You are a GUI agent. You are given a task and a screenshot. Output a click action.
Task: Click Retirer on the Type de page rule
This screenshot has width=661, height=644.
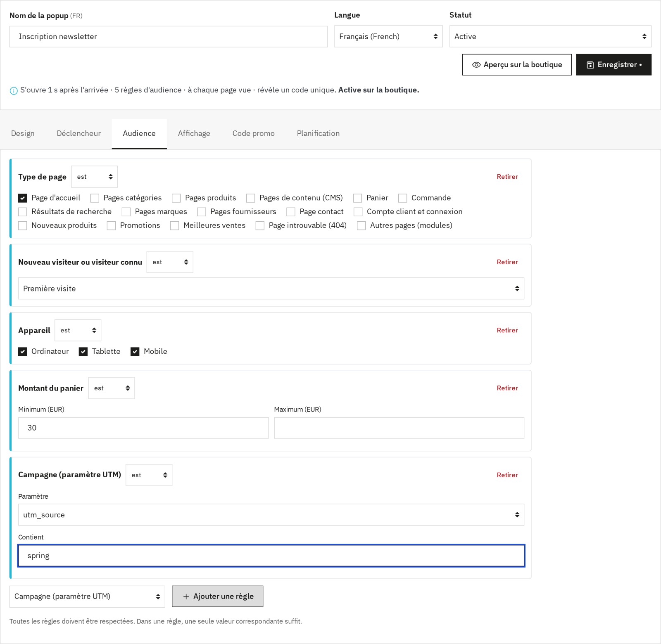(x=507, y=177)
